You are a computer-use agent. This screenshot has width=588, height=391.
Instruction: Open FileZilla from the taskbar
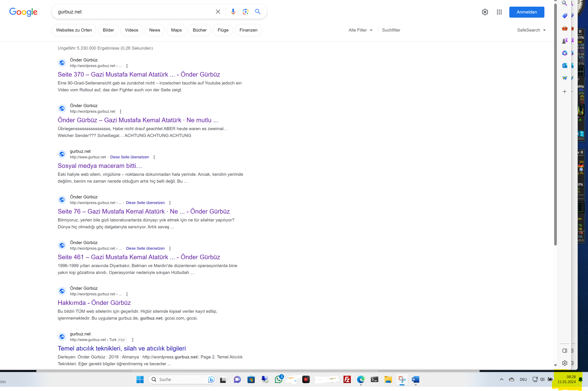click(x=347, y=380)
